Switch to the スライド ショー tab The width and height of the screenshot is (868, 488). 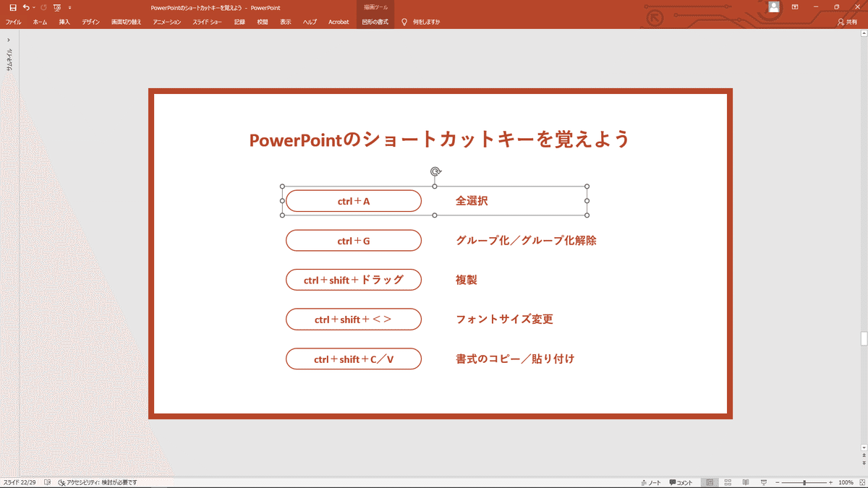coord(208,22)
